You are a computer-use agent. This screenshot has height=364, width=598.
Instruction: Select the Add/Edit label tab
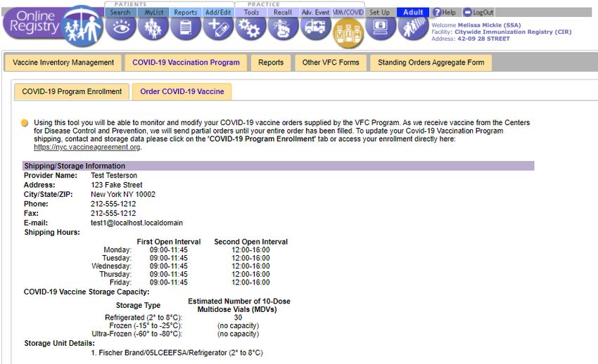click(x=218, y=12)
